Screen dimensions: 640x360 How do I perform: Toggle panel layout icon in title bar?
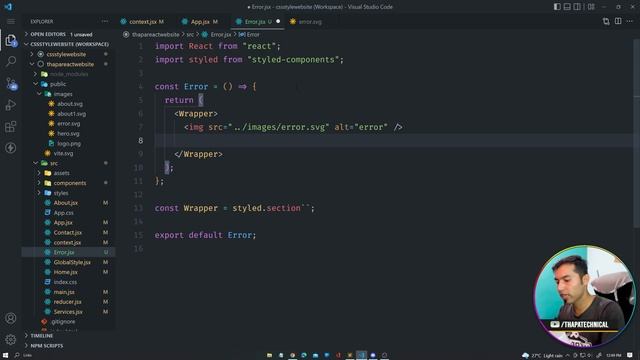tap(567, 7)
